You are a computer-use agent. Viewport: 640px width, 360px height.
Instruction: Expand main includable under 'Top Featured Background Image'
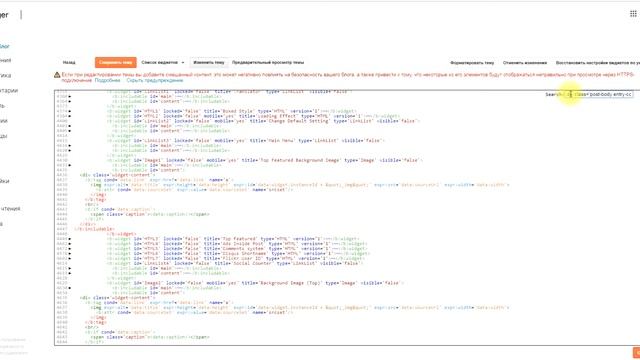(70, 165)
